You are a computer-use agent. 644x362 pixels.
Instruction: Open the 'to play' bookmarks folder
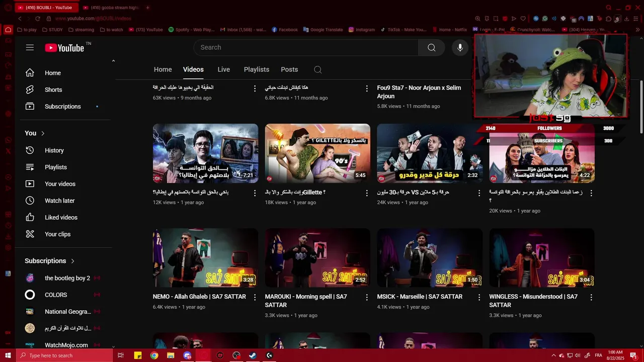[27, 30]
